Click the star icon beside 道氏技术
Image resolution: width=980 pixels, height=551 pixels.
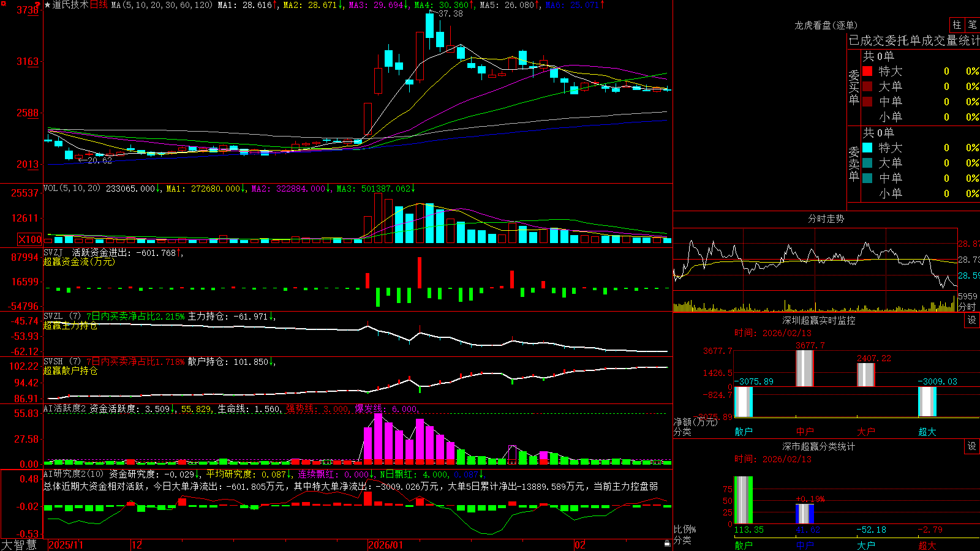click(x=48, y=5)
